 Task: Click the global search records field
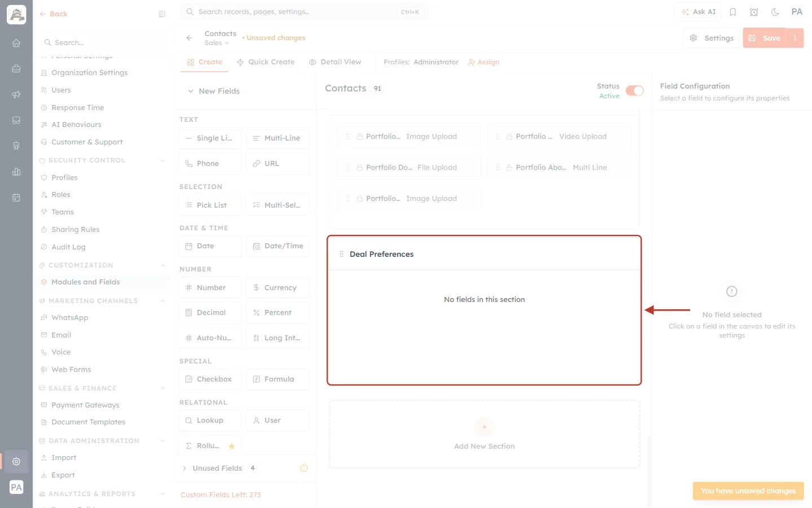[304, 12]
